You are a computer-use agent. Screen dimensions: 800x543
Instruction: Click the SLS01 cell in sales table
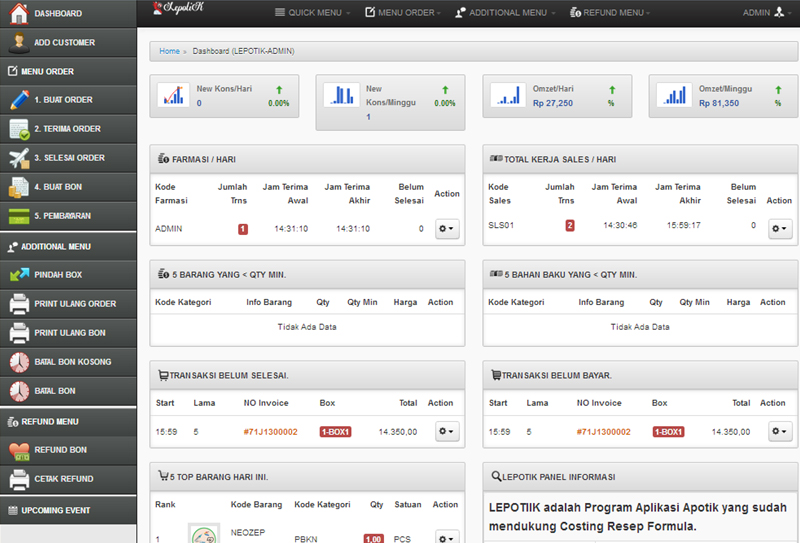click(x=501, y=225)
